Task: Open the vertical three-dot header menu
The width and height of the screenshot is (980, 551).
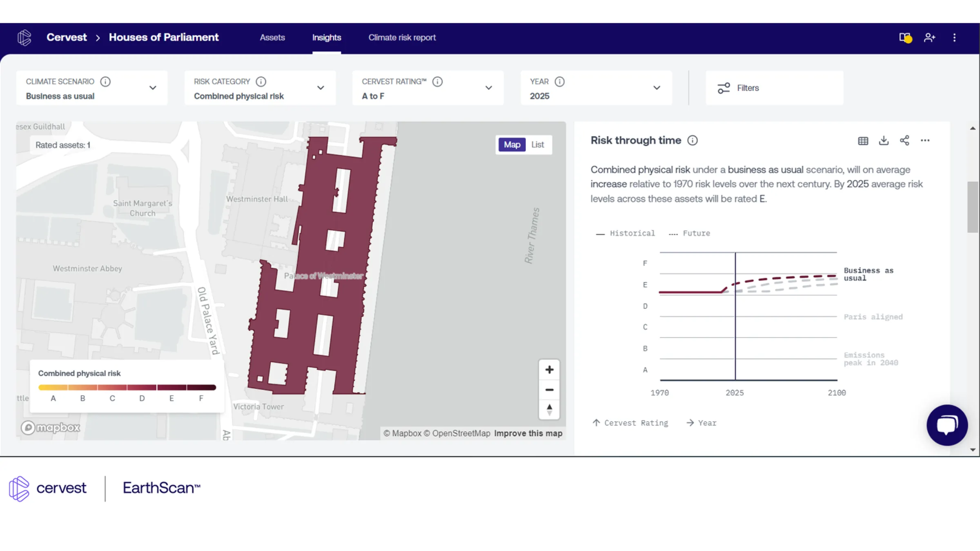Action: pos(954,38)
